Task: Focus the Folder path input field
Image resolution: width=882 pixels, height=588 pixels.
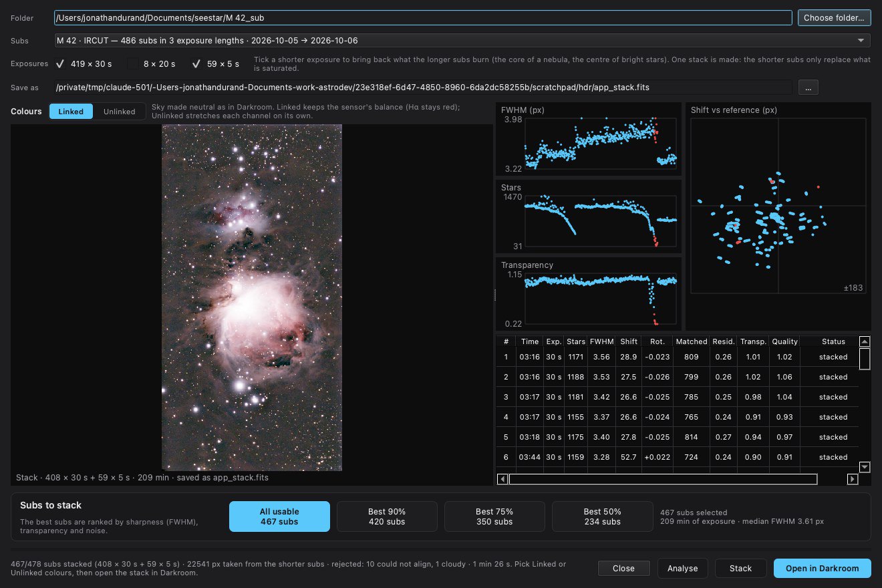Action: pos(423,18)
